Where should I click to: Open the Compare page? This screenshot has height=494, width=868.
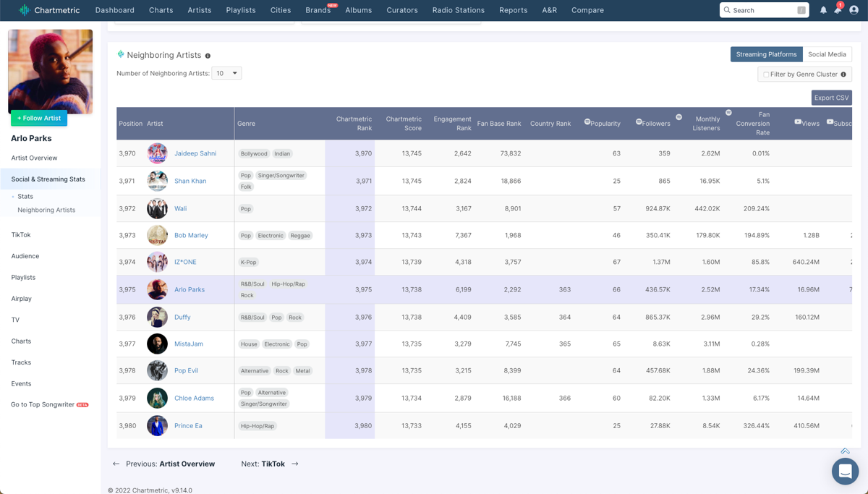tap(587, 10)
